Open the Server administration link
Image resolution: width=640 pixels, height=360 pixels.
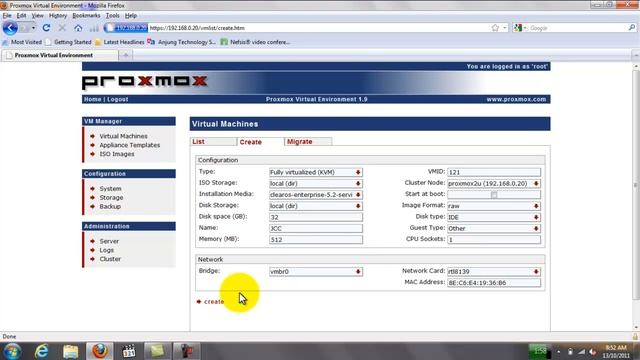[x=109, y=241]
